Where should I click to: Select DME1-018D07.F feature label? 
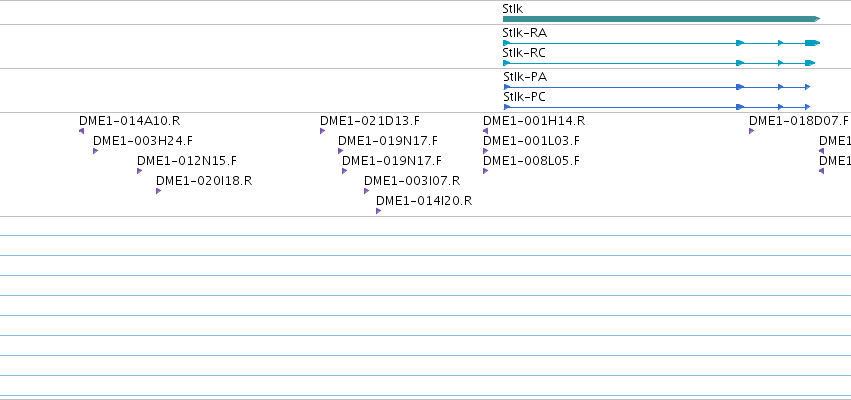point(798,121)
